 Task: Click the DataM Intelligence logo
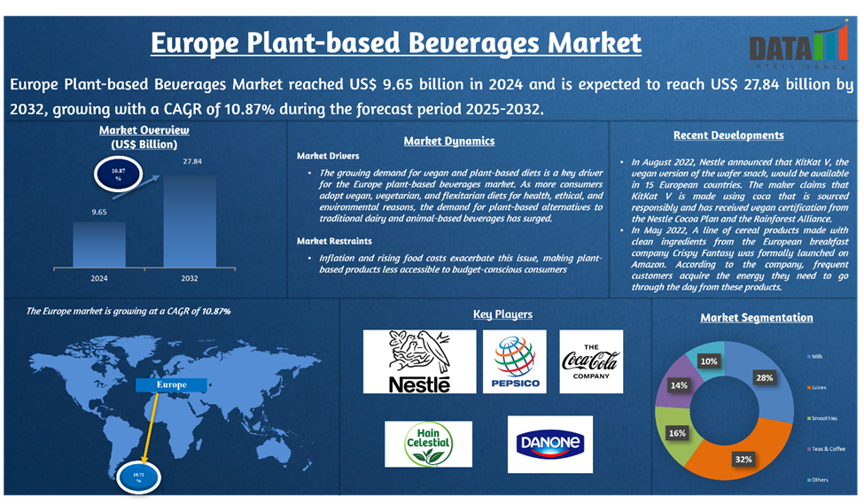(798, 45)
